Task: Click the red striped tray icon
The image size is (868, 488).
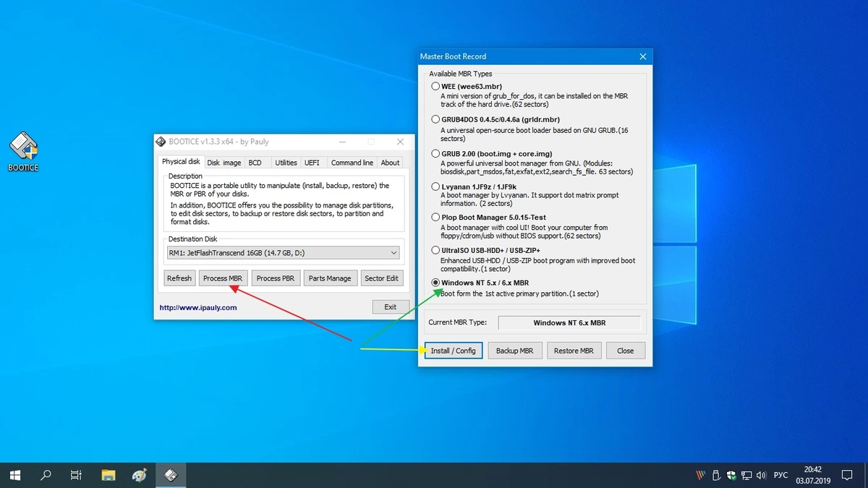Action: click(x=700, y=475)
